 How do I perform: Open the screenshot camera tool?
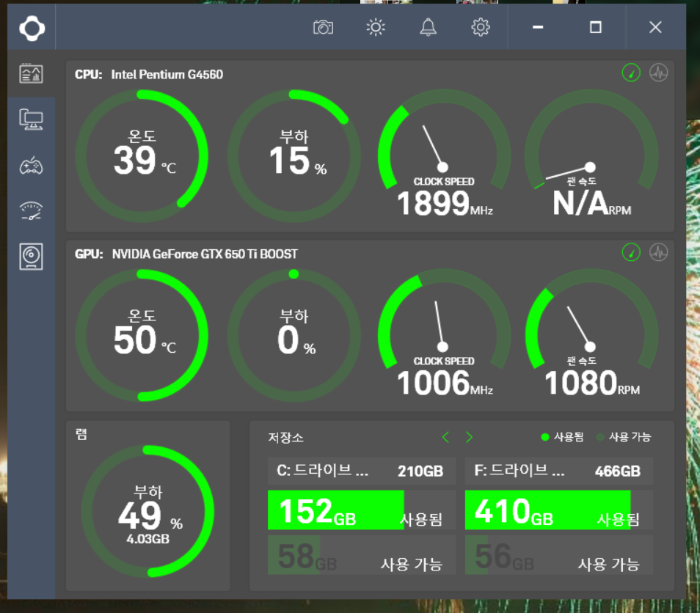[323, 28]
